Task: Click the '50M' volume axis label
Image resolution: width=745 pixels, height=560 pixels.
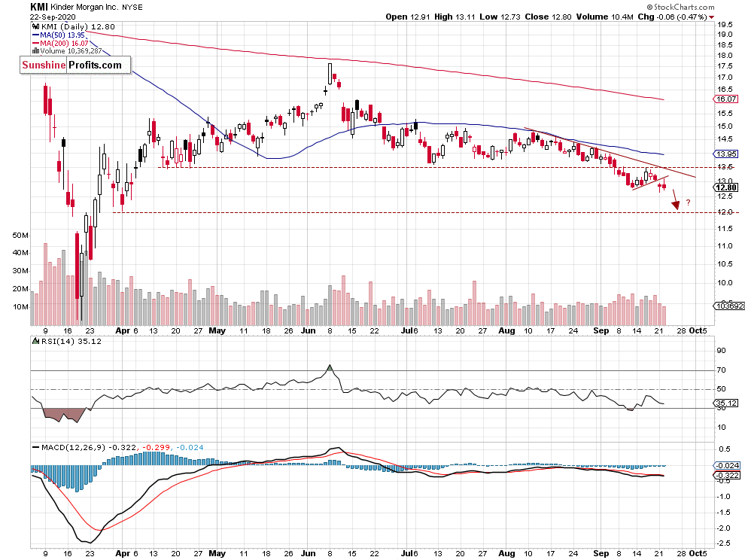Action: [20, 236]
